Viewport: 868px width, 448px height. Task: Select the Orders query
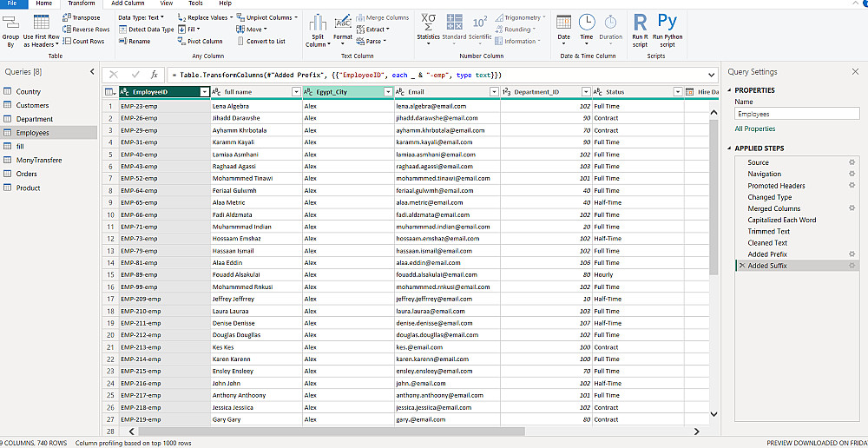coord(27,174)
